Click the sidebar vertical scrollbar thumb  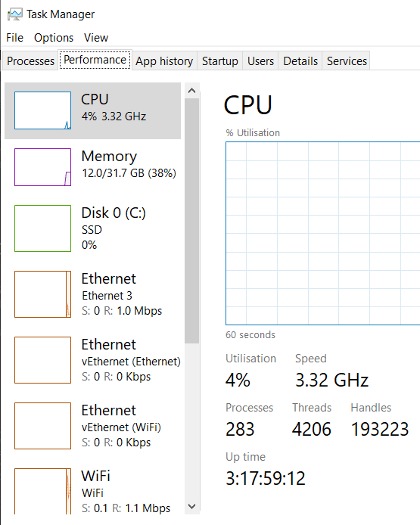[x=192, y=221]
